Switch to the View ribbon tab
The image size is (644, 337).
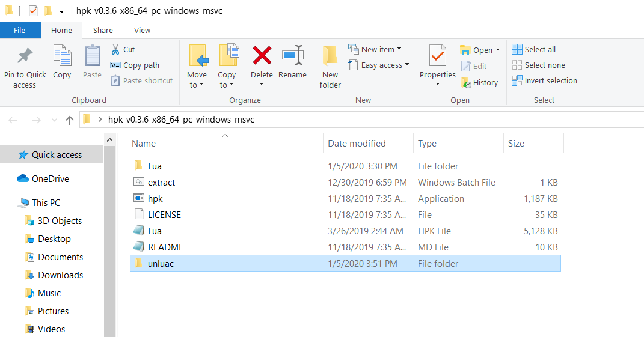142,31
